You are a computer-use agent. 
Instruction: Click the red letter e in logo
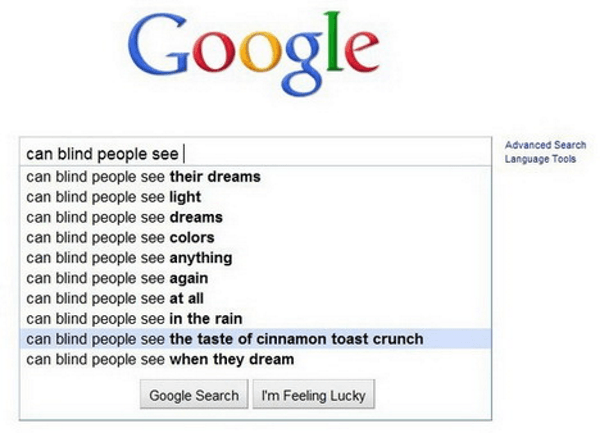[x=362, y=52]
